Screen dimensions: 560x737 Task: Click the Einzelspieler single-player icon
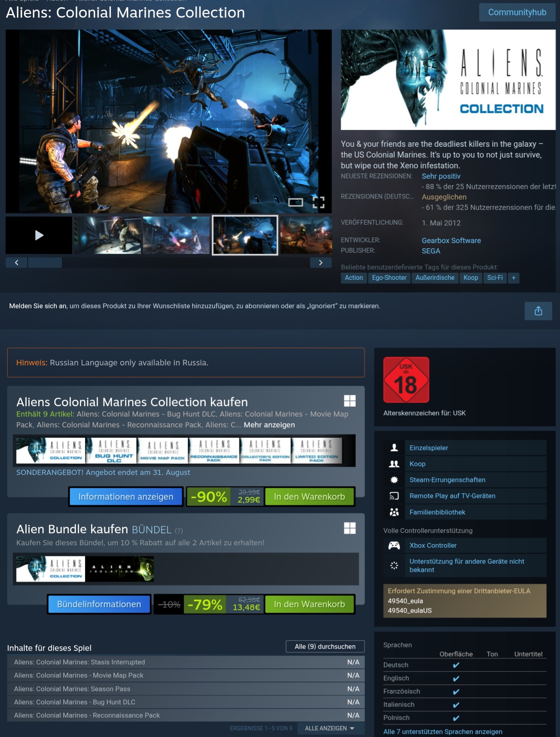point(394,448)
